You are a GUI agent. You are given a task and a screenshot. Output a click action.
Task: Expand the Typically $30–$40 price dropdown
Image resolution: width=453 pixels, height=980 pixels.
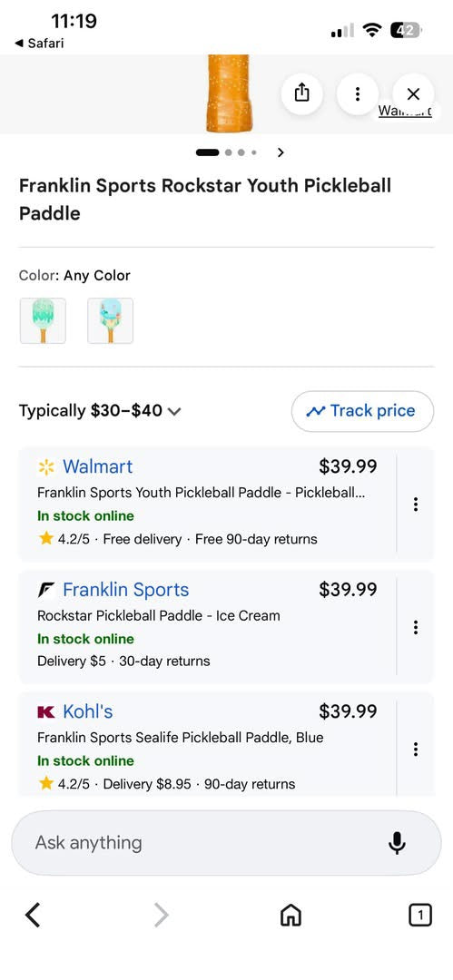tap(100, 411)
